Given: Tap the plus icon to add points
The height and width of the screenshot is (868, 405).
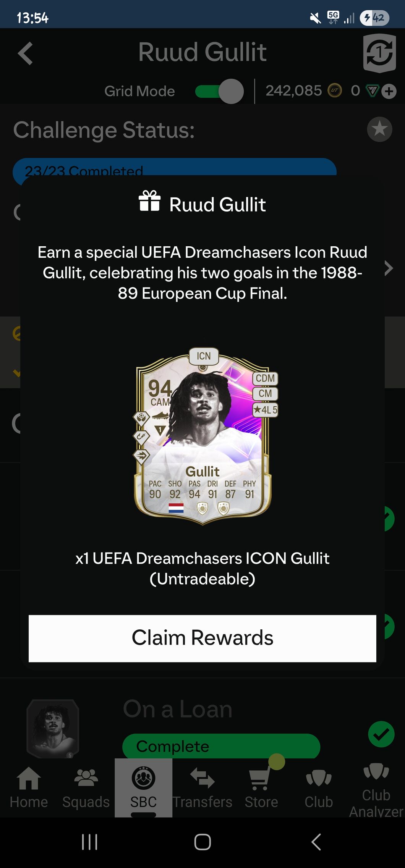Looking at the screenshot, I should (389, 91).
